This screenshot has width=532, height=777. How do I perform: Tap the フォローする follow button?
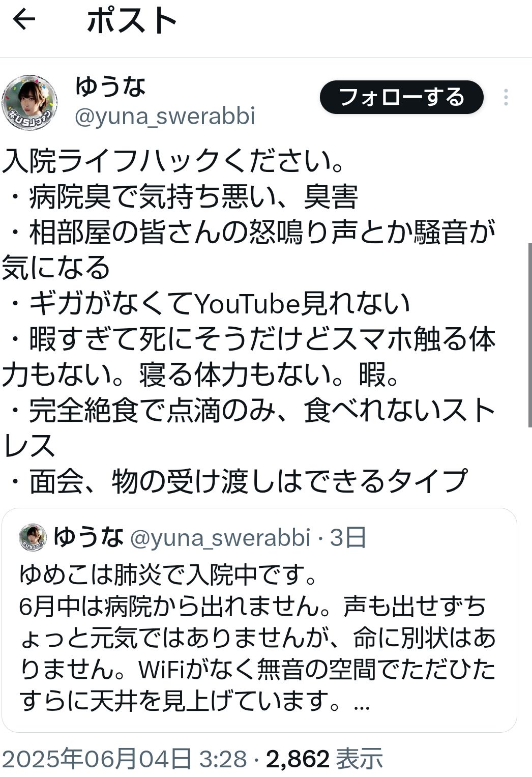401,97
